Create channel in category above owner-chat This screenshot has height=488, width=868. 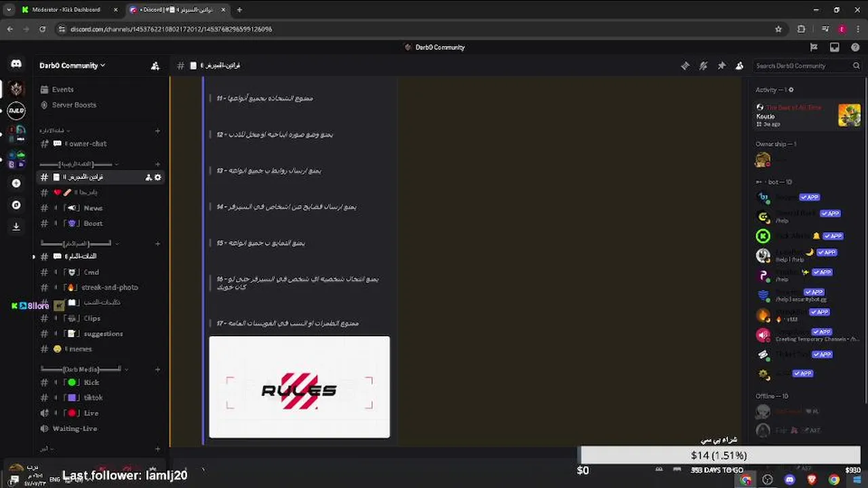157,131
